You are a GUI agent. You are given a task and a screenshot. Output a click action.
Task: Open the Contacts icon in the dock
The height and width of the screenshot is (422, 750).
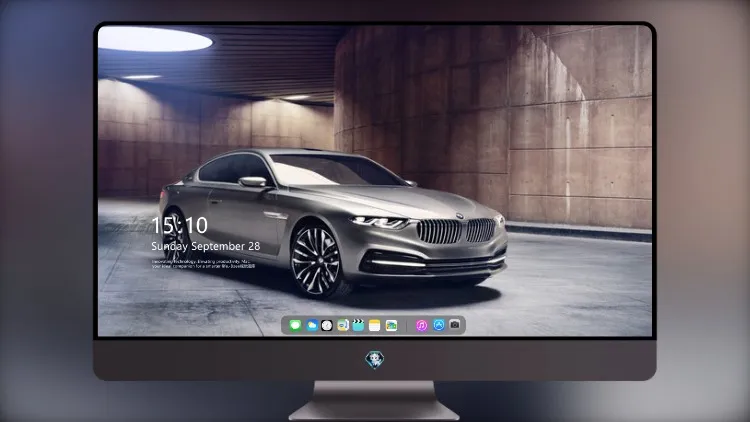pos(342,325)
